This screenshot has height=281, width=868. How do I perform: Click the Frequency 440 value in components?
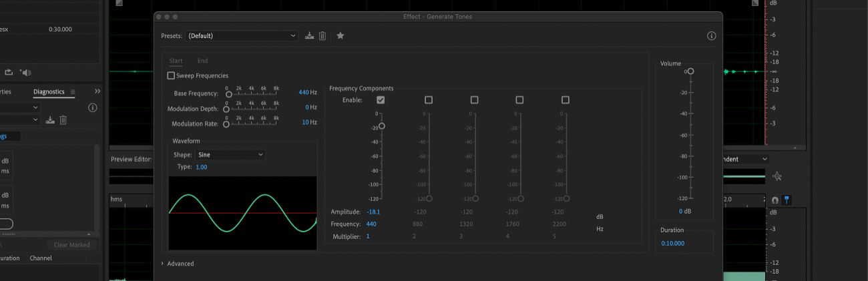click(371, 224)
